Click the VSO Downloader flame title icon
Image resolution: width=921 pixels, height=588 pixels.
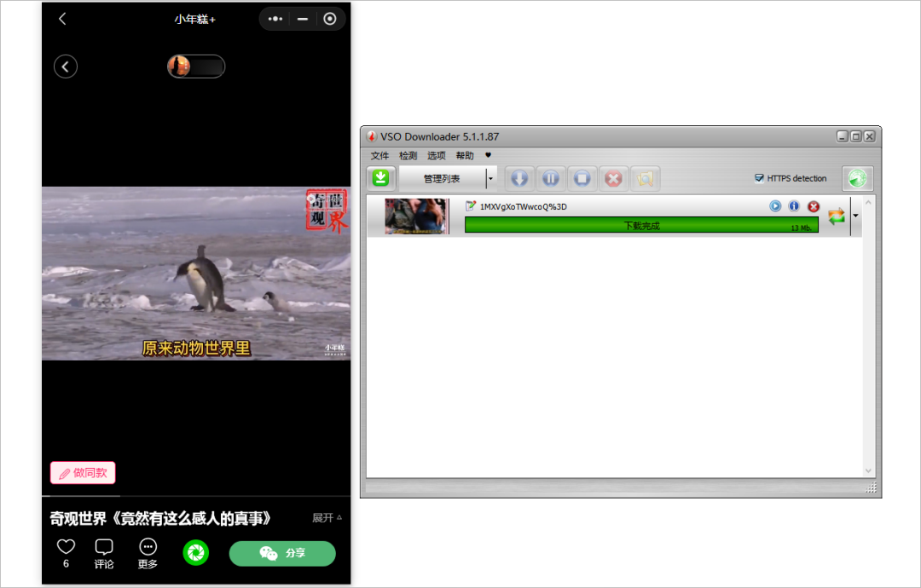371,136
